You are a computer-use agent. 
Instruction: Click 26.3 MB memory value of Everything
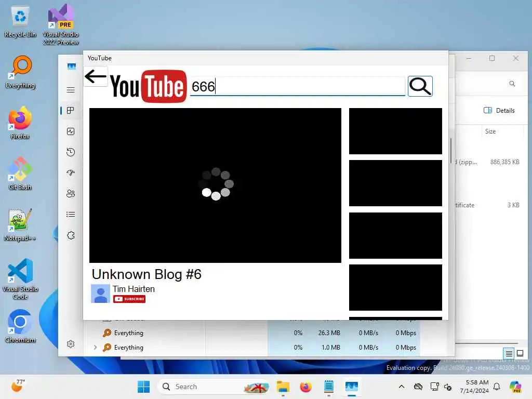(x=329, y=333)
